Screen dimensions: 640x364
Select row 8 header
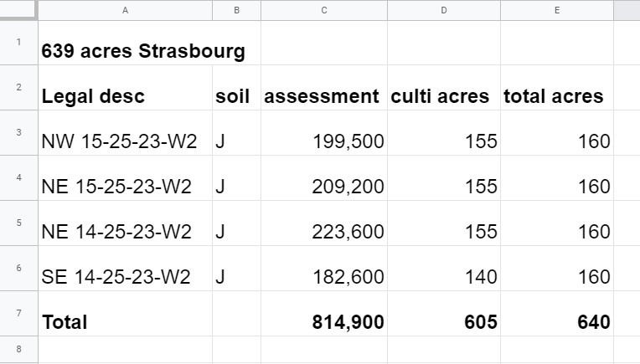click(x=18, y=349)
